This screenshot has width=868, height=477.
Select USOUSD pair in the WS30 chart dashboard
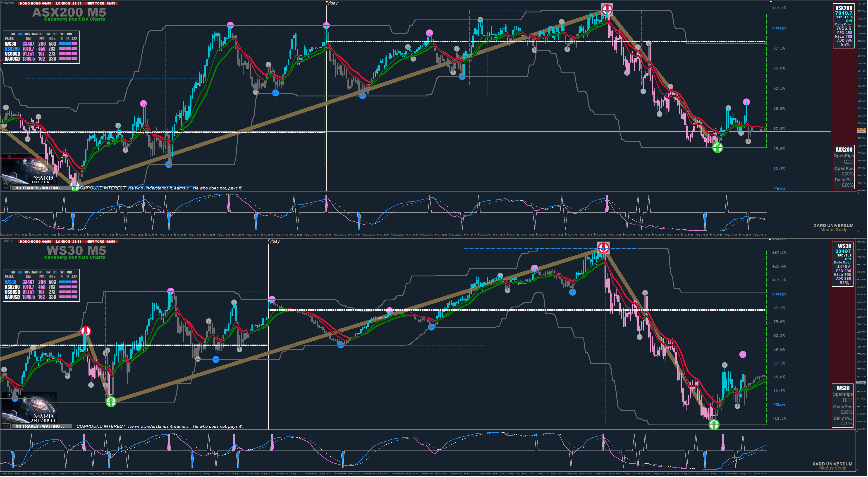[12, 292]
